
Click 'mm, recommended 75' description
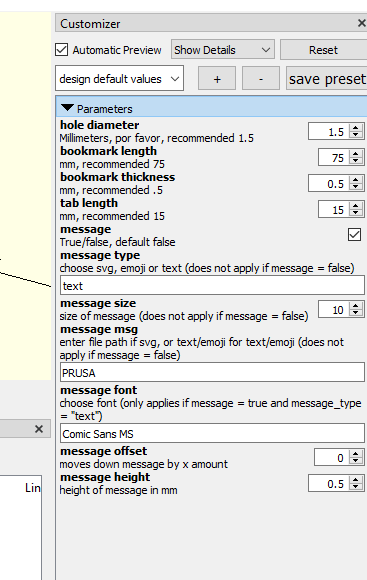click(x=112, y=164)
